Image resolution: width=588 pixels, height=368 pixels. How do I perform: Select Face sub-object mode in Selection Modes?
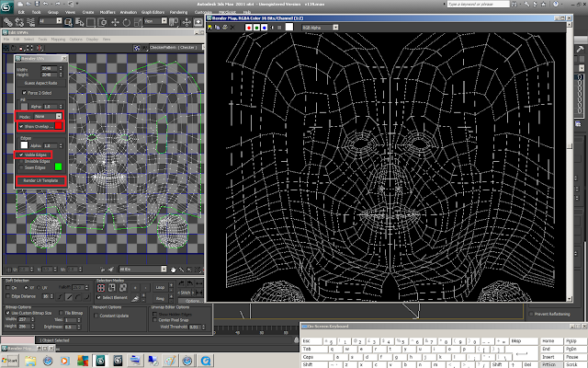[x=123, y=288]
